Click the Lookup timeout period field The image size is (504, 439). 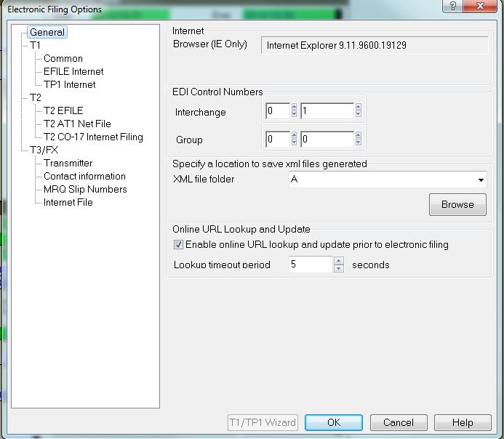[x=311, y=265]
